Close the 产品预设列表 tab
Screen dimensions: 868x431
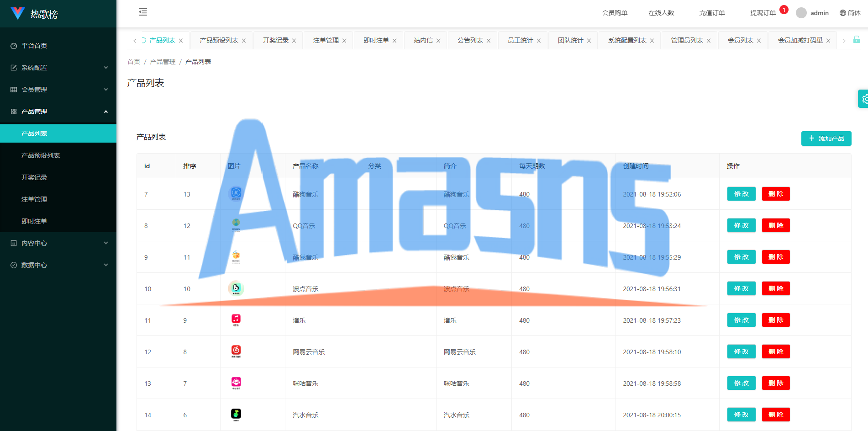click(x=244, y=41)
